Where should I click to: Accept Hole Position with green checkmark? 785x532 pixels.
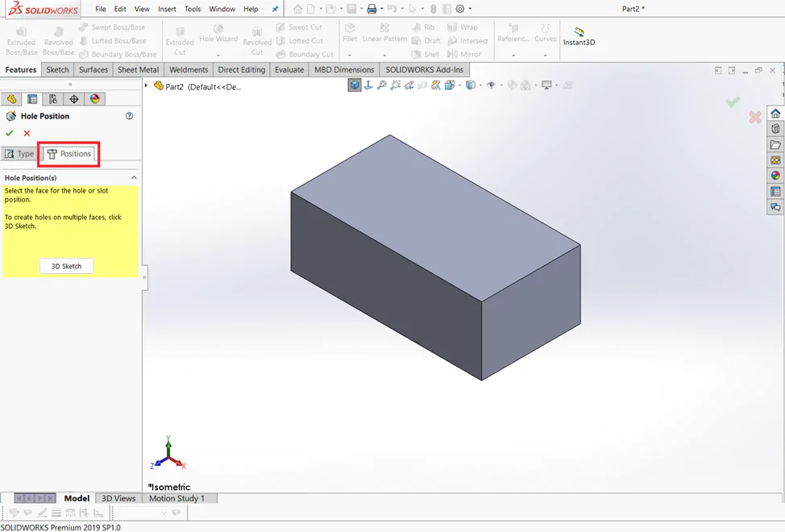click(9, 133)
